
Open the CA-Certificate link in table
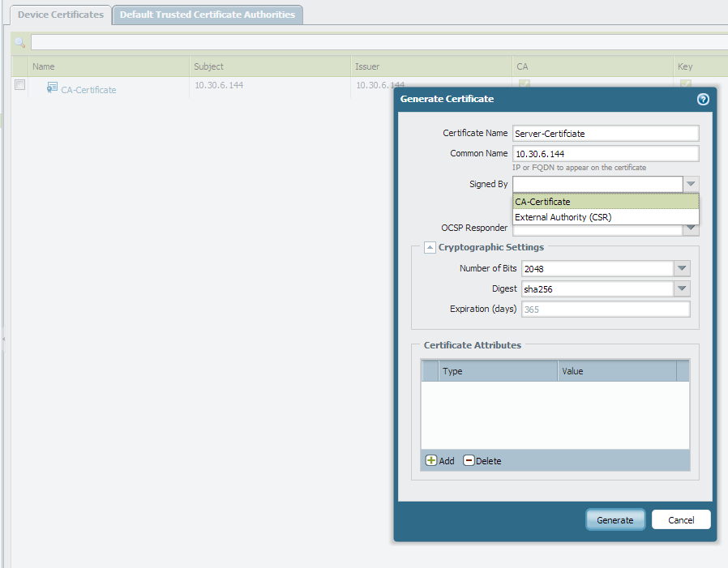[x=88, y=90]
